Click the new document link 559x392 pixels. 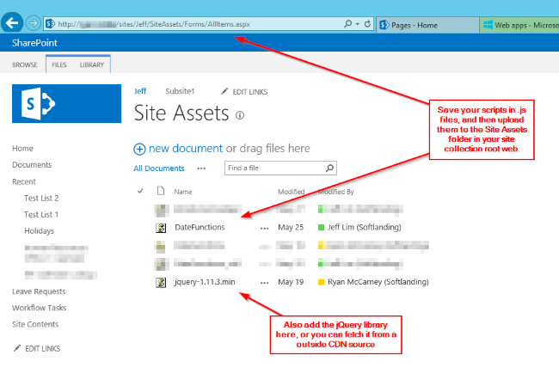click(186, 148)
